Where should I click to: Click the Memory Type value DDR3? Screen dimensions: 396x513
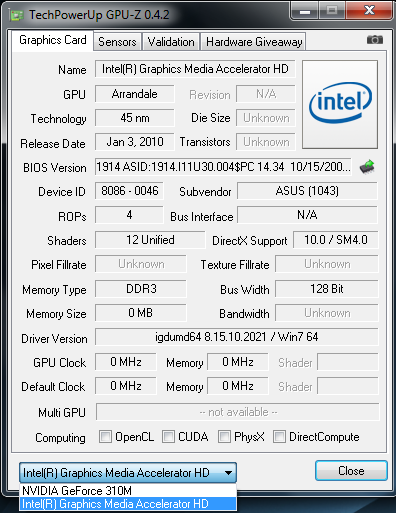[141, 289]
